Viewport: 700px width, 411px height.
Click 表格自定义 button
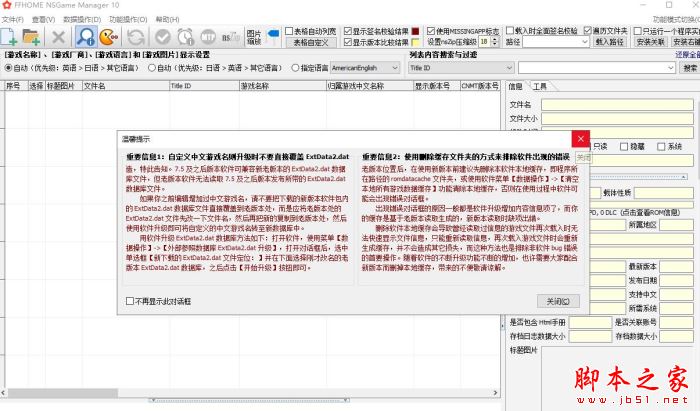[311, 42]
